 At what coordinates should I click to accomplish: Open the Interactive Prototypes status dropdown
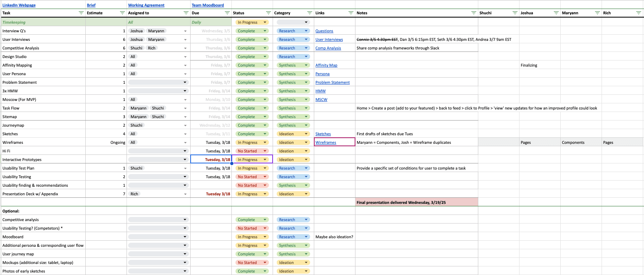coord(252,160)
